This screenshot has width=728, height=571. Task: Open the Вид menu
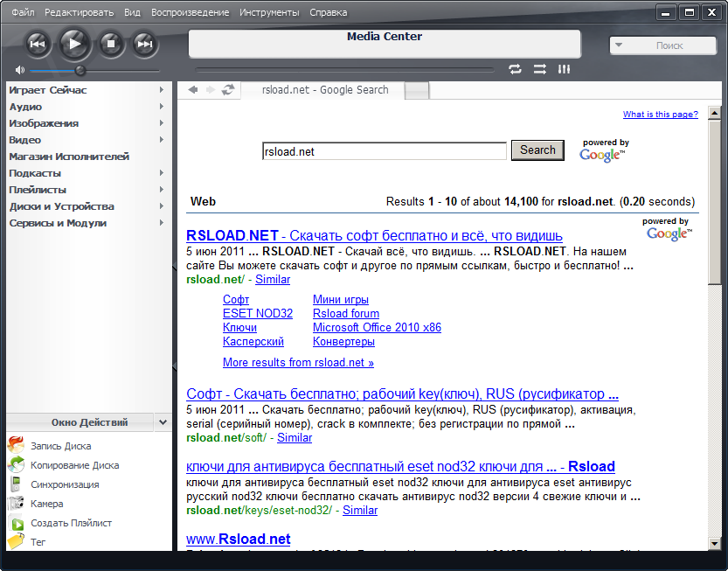tap(132, 12)
